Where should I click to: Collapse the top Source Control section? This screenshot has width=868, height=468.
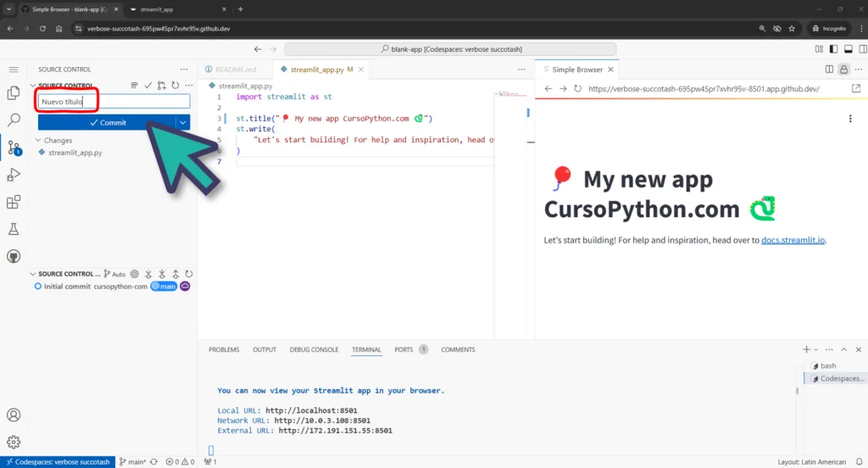(33, 86)
